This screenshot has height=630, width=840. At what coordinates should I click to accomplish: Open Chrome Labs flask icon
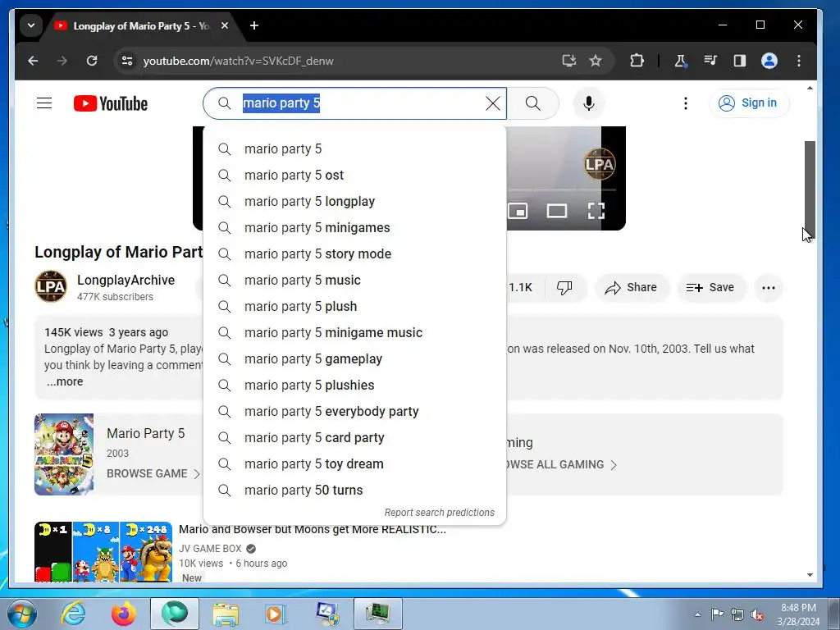680,61
